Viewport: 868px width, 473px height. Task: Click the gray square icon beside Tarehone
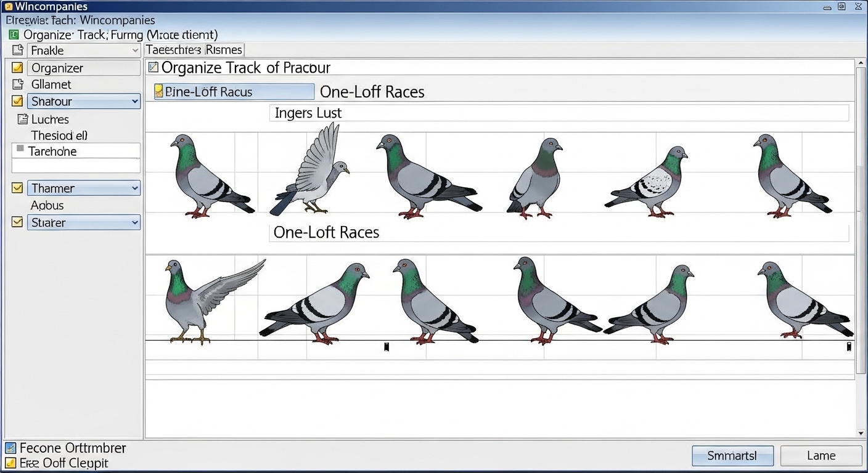[x=20, y=149]
